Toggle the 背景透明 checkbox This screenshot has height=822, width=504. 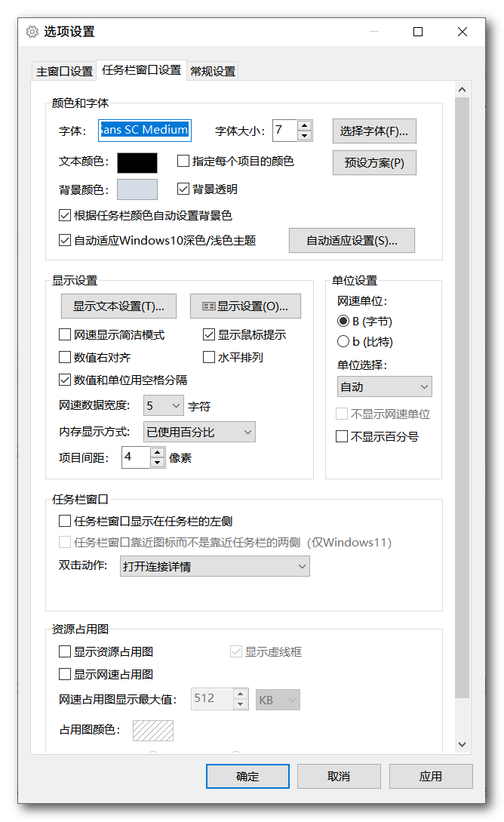click(x=183, y=189)
